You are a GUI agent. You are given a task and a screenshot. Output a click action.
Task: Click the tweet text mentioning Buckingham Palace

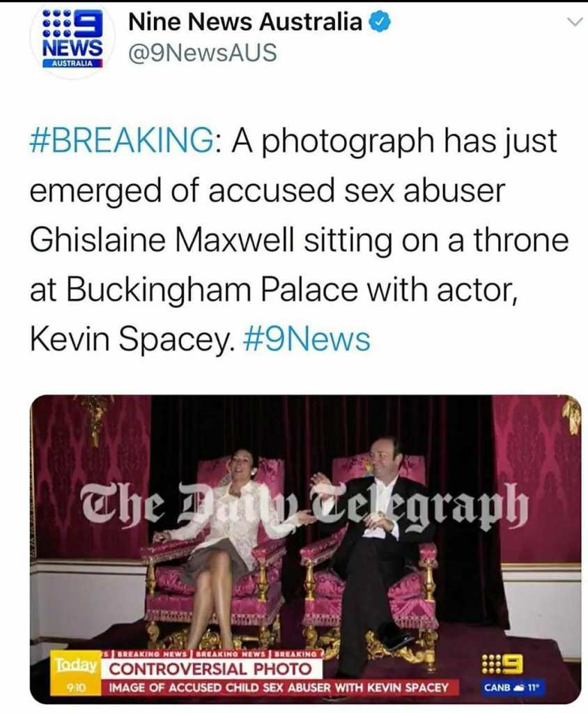click(x=300, y=240)
